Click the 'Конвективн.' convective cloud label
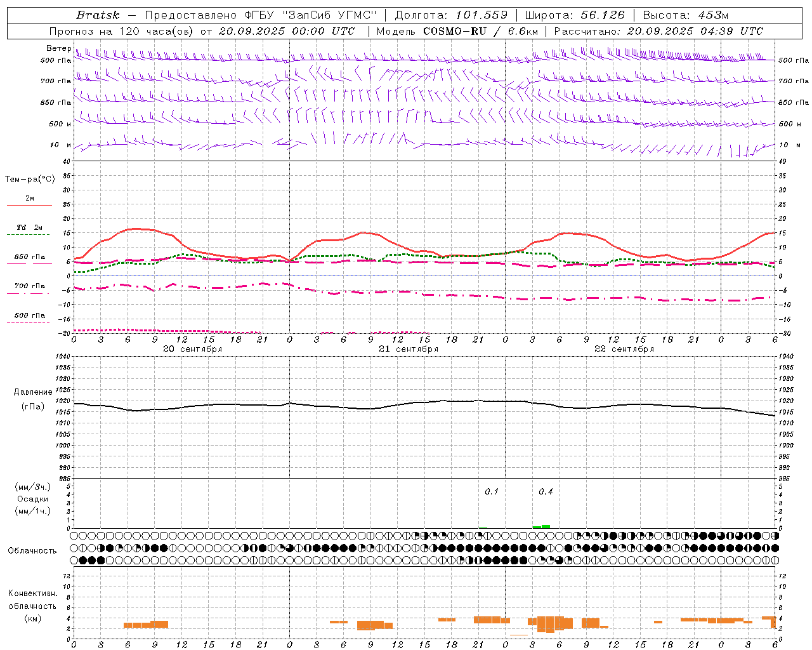 33,594
